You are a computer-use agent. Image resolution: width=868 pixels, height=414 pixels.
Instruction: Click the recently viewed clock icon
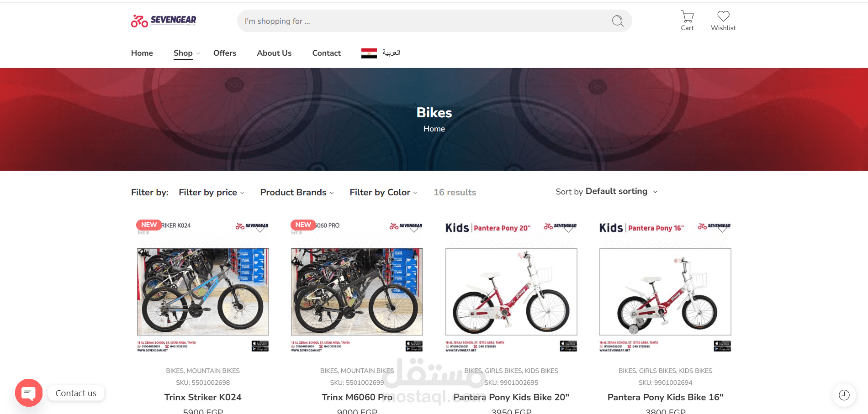(x=844, y=395)
